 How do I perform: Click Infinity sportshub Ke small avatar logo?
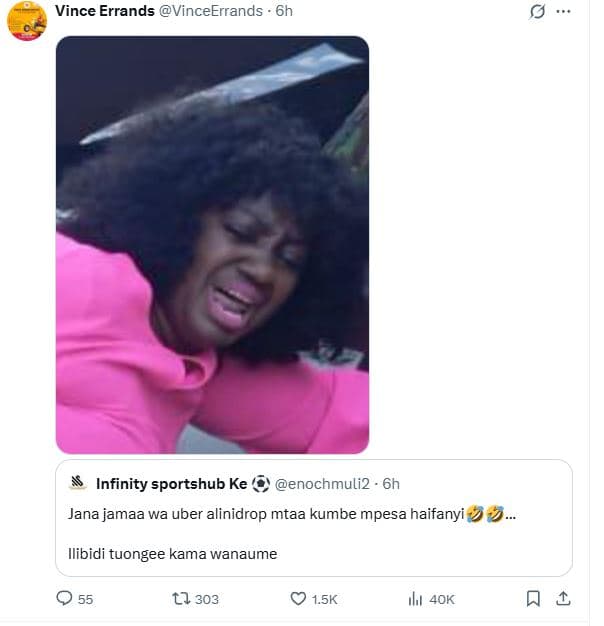click(78, 484)
